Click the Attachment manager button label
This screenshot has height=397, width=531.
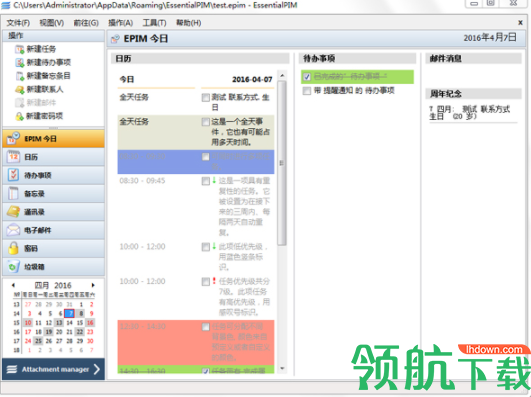pos(56,369)
